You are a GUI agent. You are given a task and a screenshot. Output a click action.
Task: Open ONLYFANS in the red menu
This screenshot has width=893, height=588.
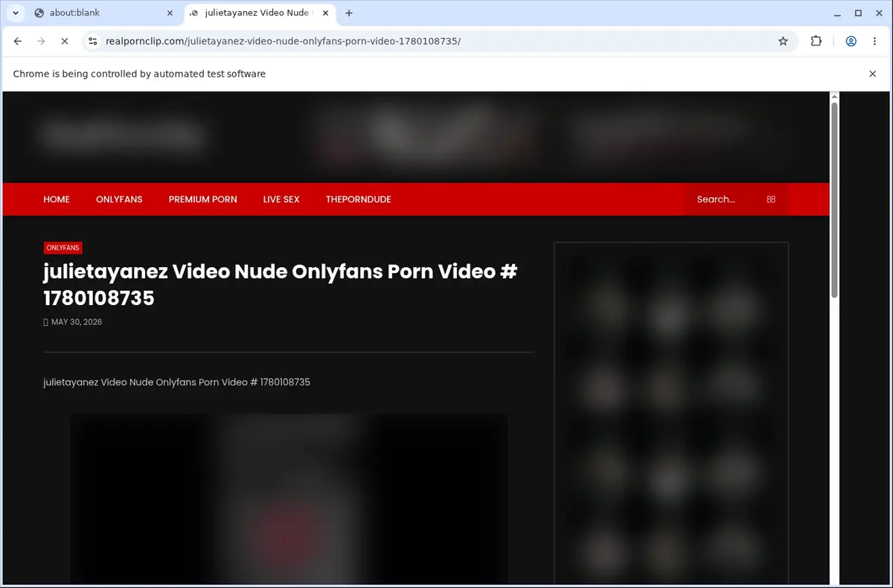(119, 199)
